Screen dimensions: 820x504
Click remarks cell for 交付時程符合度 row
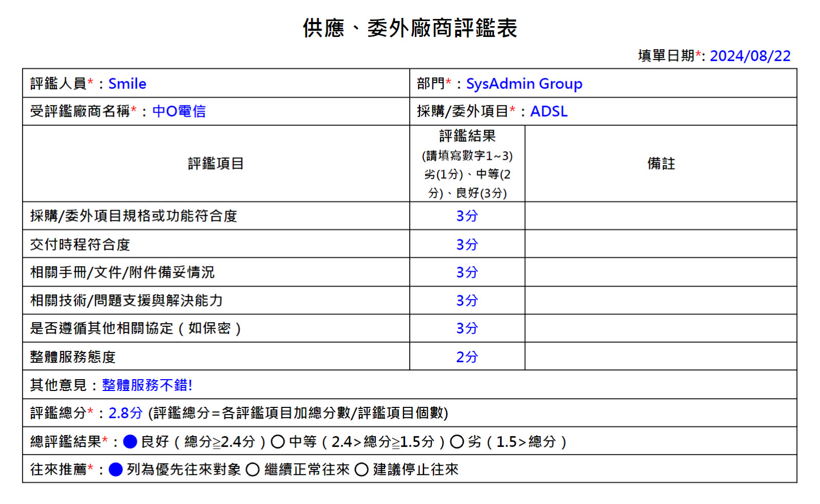[661, 244]
